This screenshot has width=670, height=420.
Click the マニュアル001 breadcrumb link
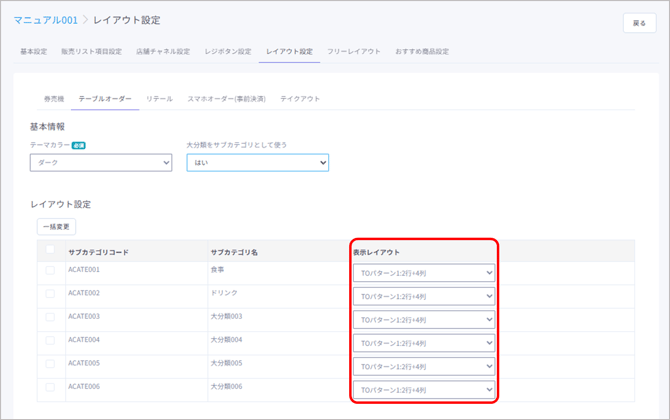[45, 20]
